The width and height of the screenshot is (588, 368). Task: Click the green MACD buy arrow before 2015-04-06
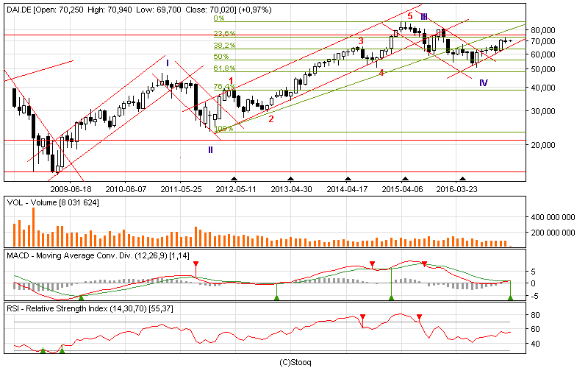[392, 298]
